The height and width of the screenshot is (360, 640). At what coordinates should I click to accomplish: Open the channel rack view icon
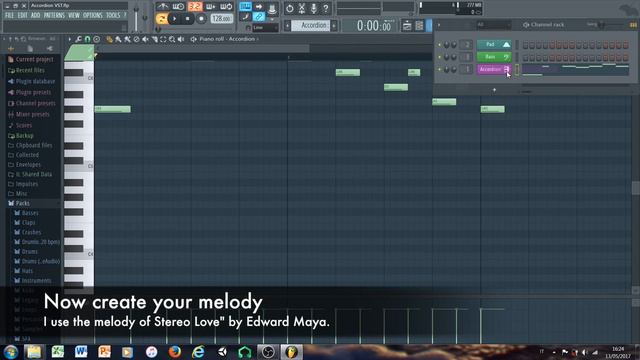(x=419, y=26)
